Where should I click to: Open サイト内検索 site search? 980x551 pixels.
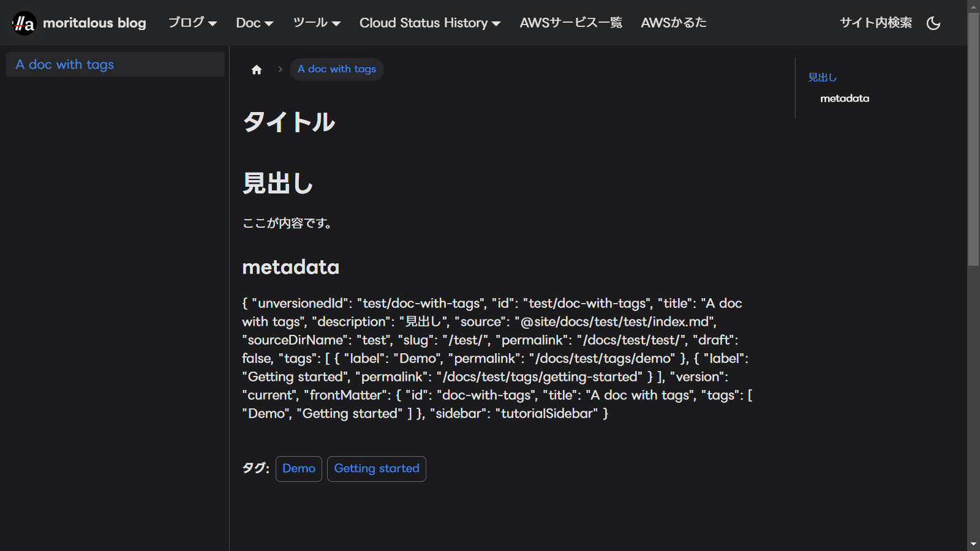coord(875,23)
